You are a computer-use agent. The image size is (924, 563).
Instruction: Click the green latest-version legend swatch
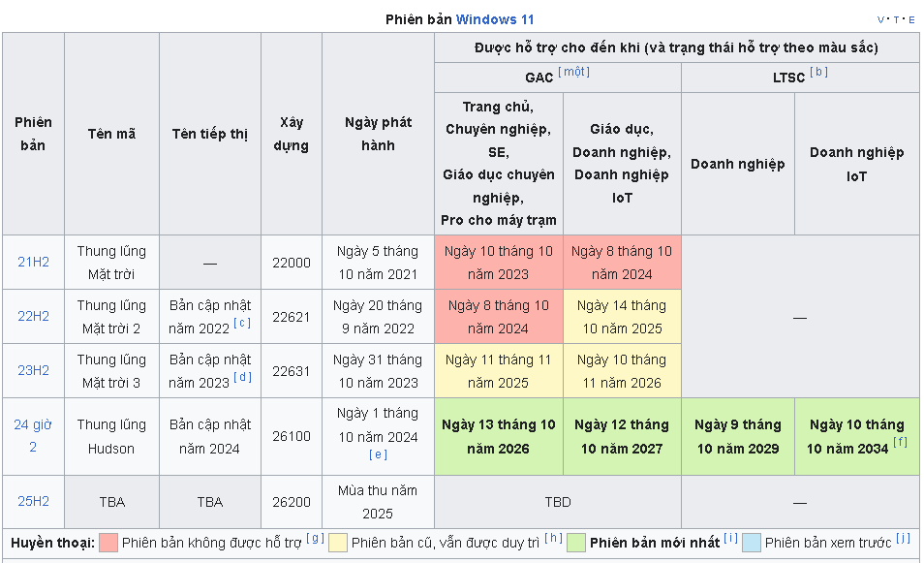(x=576, y=543)
